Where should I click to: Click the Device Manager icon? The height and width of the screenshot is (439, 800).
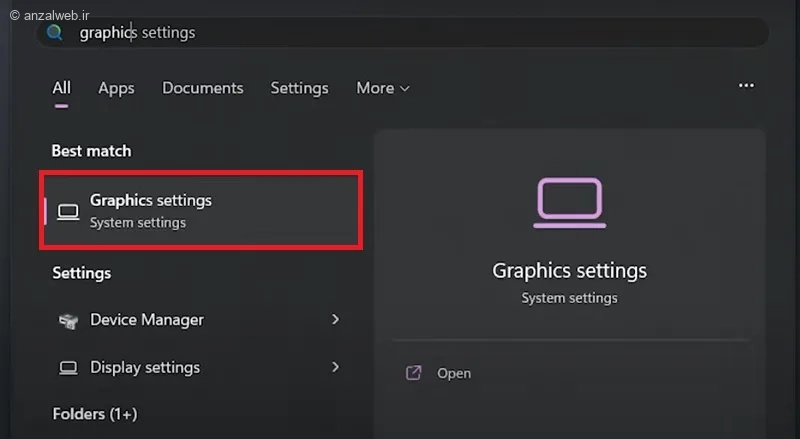68,321
